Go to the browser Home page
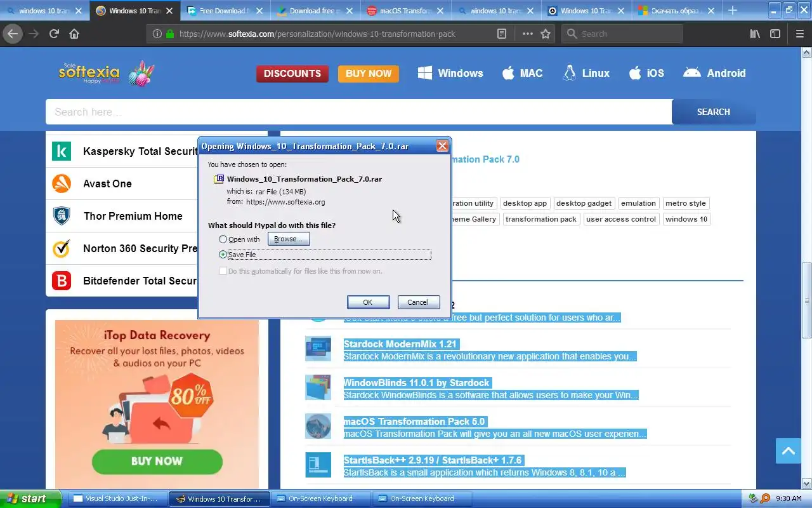Viewport: 812px width, 508px height. coord(74,34)
